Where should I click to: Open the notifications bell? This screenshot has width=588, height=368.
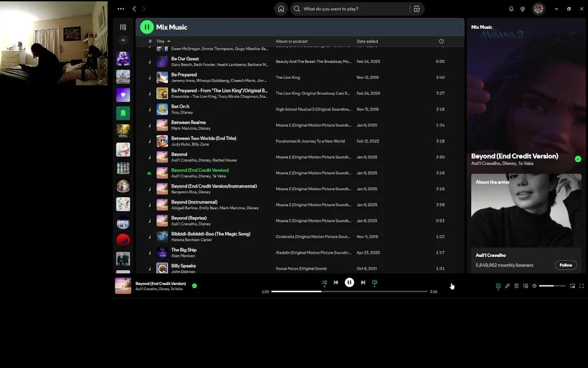pos(511,9)
